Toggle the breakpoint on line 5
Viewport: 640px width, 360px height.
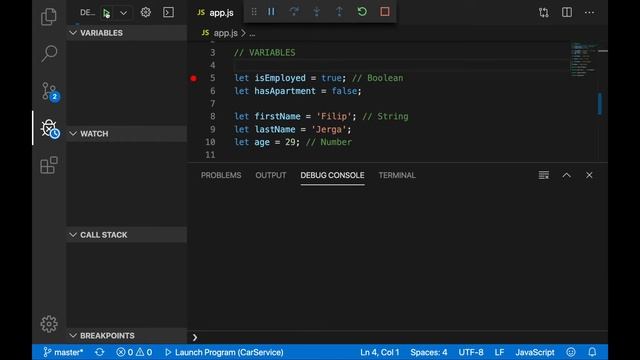pos(194,78)
